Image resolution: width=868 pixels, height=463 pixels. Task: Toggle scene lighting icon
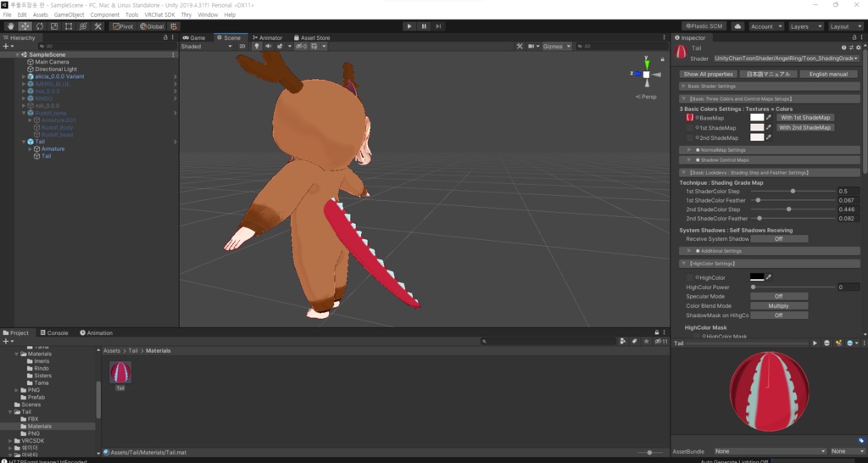[x=256, y=47]
